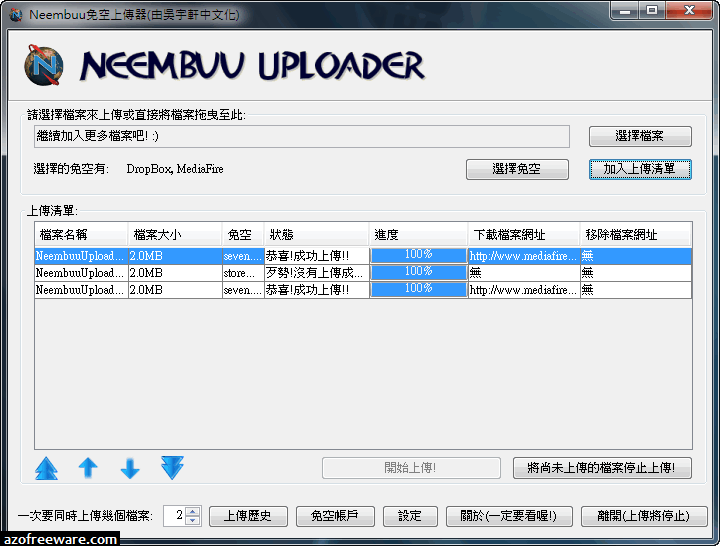
Task: Click the title bar app icon
Action: [16, 15]
